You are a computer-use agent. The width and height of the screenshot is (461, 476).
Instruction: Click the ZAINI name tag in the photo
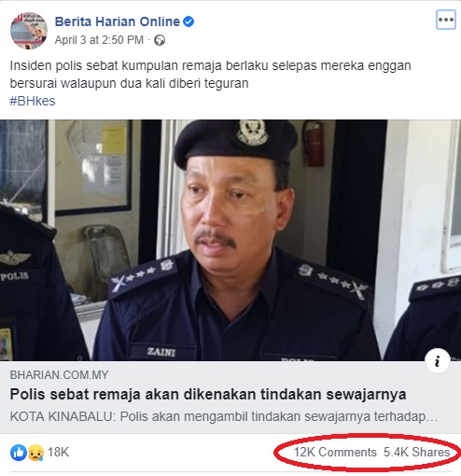[x=161, y=352]
